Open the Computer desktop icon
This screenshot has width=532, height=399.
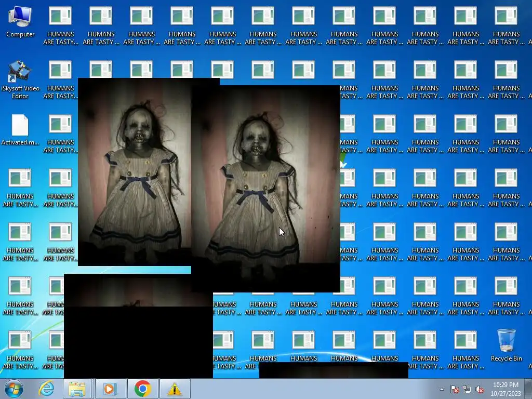click(20, 22)
